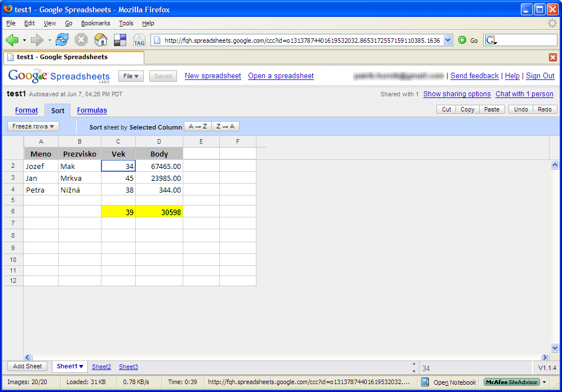This screenshot has width=562, height=392.
Task: Click the Open Notebook status bar icon
Action: (x=424, y=382)
